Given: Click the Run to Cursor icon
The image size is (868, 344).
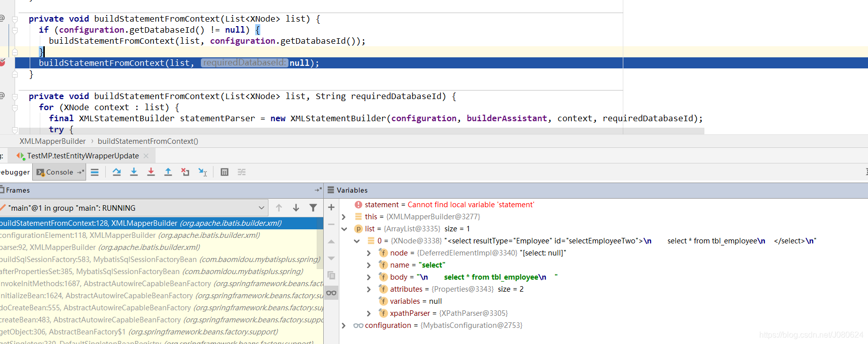Looking at the screenshot, I should click(x=202, y=172).
